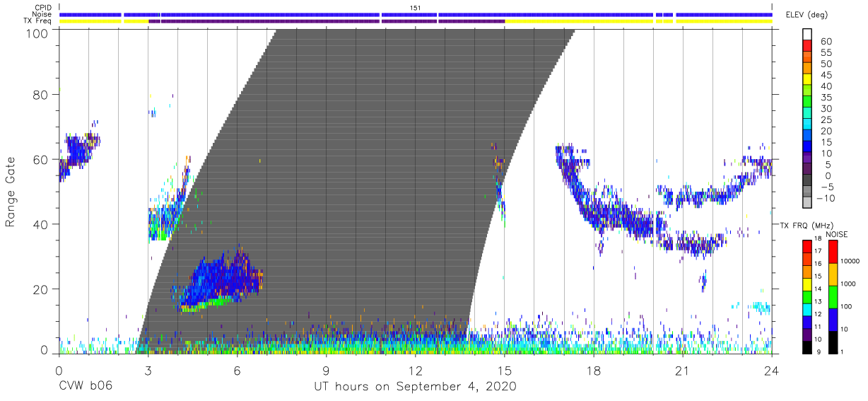Click the y-axis tick label 20
868x401 pixels.
click(42, 289)
